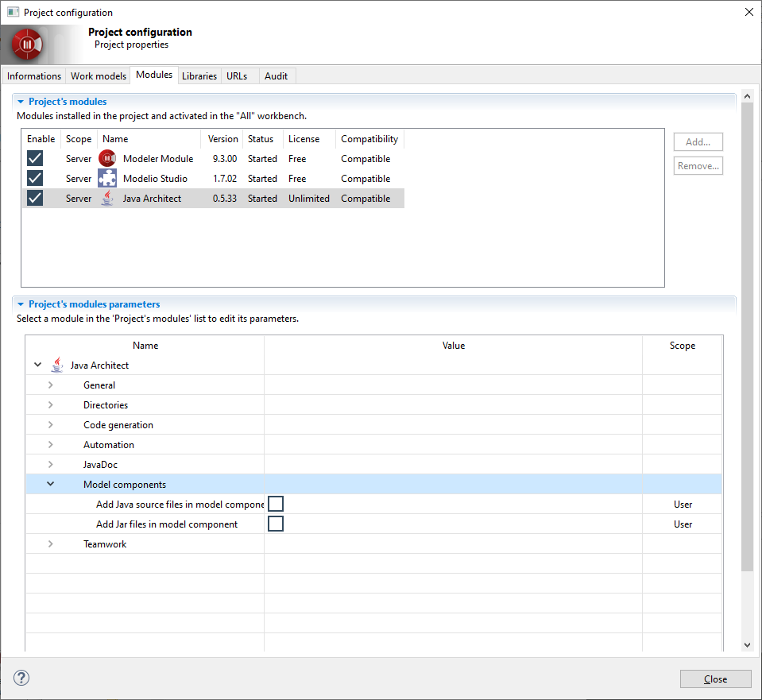Image resolution: width=762 pixels, height=700 pixels.
Task: Collapse the Java Architect tree node
Action: click(38, 365)
